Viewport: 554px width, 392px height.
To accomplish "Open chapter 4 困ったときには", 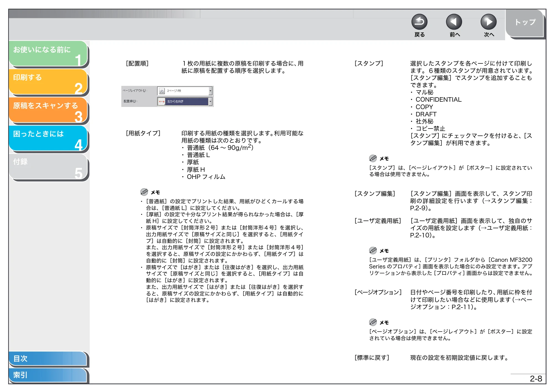I will tap(48, 138).
